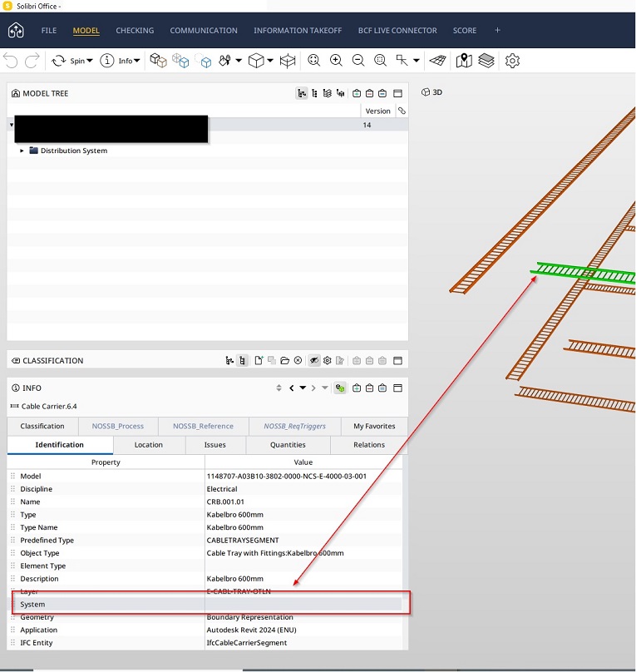This screenshot has width=636, height=672.
Task: Open classification folder icon
Action: 285,361
